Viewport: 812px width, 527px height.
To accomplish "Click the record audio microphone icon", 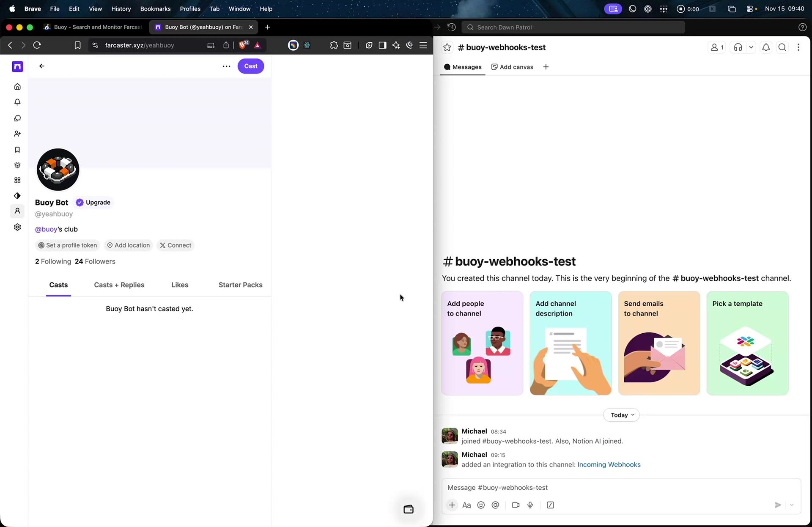I will 530,505.
